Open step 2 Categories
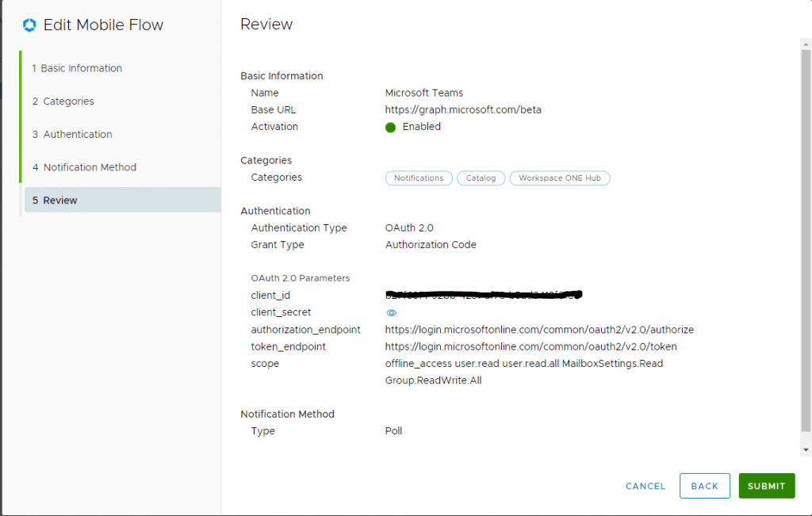Image resolution: width=812 pixels, height=516 pixels. point(63,101)
